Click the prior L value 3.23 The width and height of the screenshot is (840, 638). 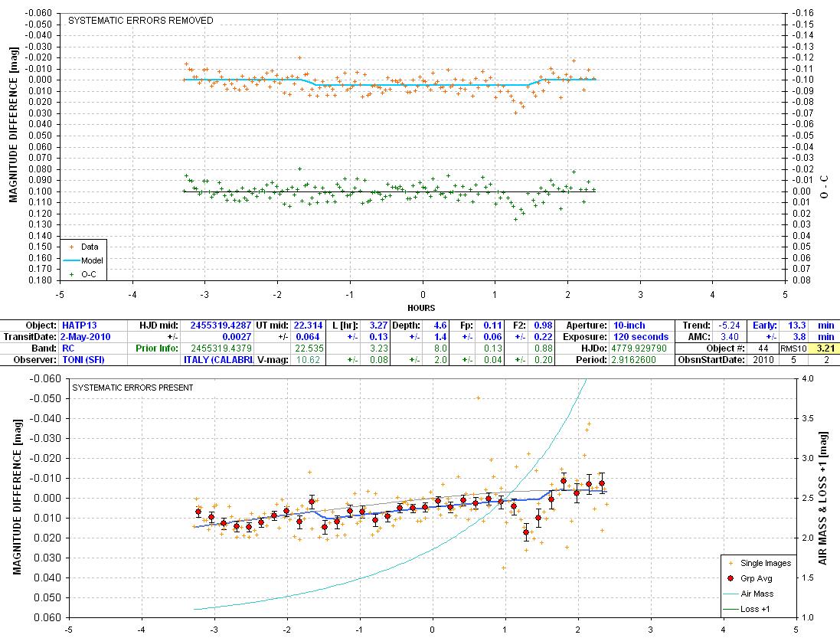379,348
